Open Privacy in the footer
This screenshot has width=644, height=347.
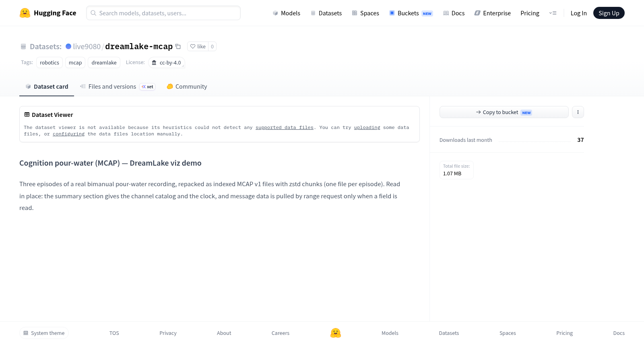click(x=168, y=333)
